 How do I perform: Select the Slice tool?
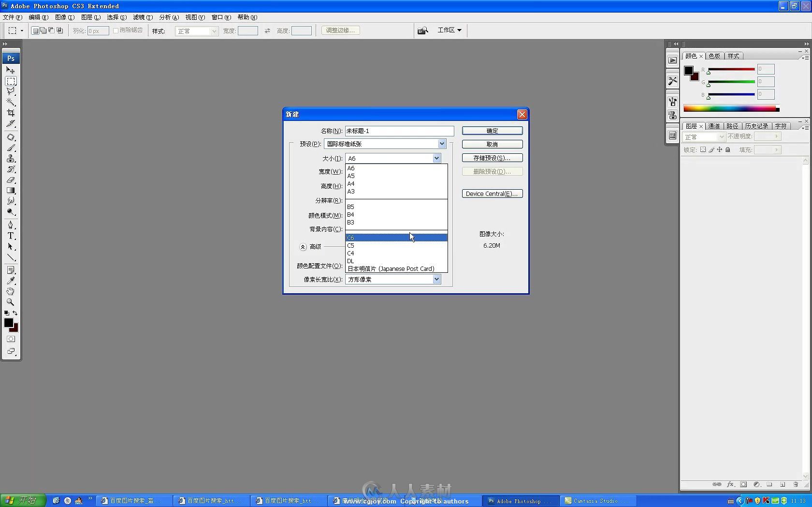[11, 123]
